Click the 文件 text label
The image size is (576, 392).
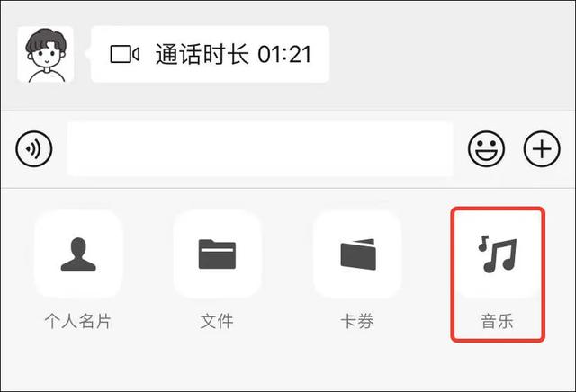click(x=217, y=321)
